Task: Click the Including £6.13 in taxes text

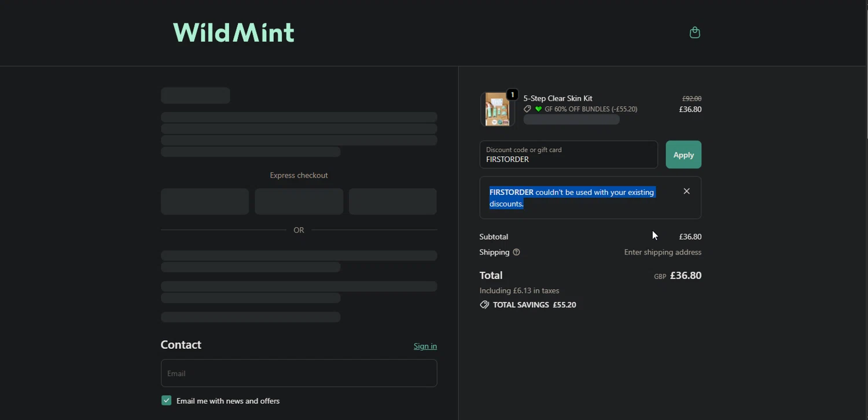Action: [519, 290]
